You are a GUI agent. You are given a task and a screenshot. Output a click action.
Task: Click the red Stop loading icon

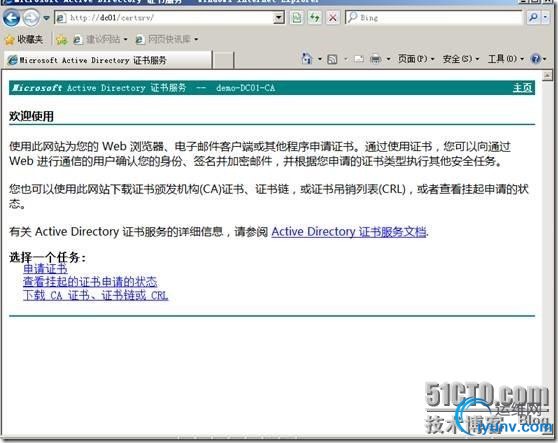(x=333, y=17)
